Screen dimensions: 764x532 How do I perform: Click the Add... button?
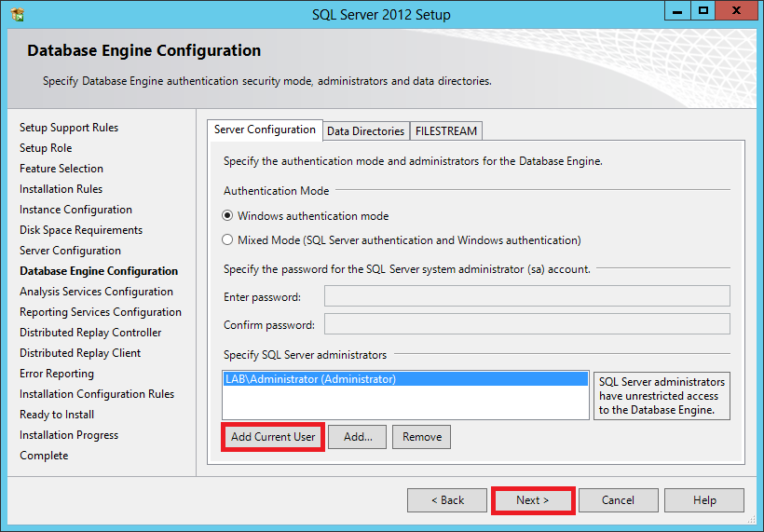click(357, 437)
